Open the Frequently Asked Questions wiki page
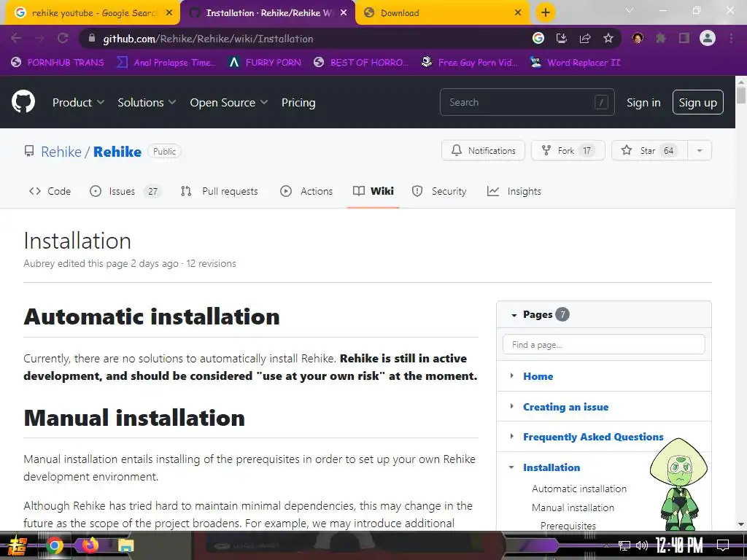Screen dimensions: 747x560 point(593,437)
